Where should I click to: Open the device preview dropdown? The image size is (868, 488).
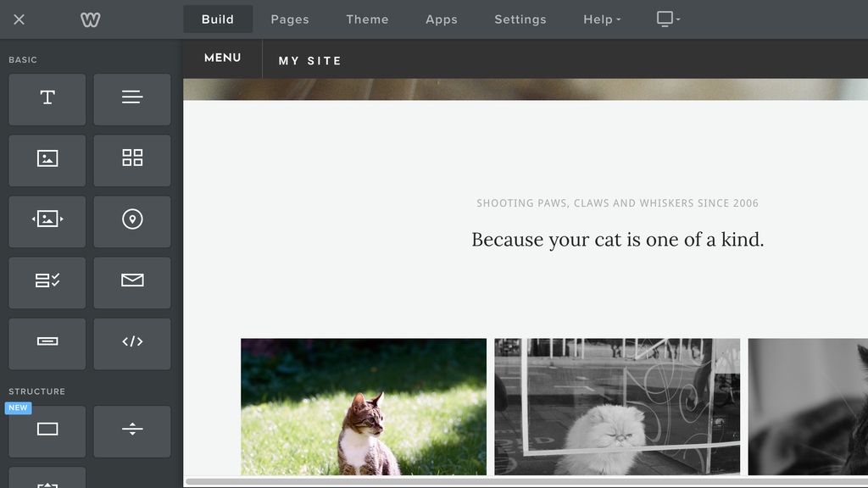pos(666,19)
